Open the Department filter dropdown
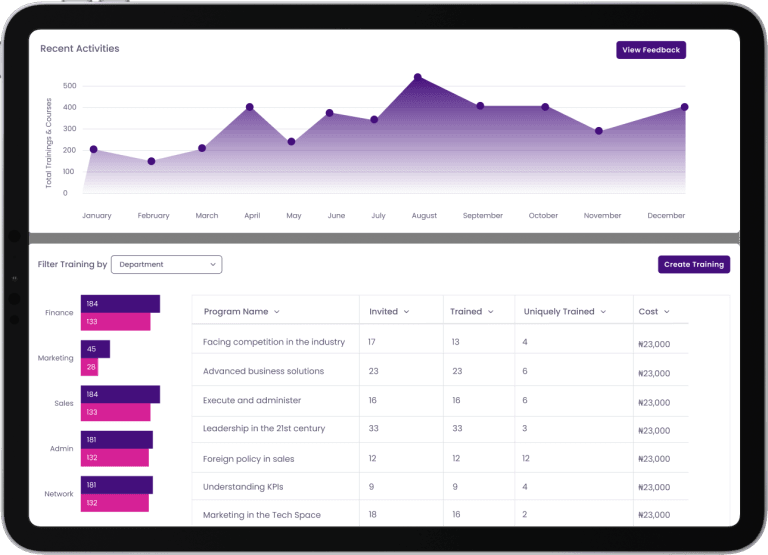The width and height of the screenshot is (768, 555). point(166,265)
